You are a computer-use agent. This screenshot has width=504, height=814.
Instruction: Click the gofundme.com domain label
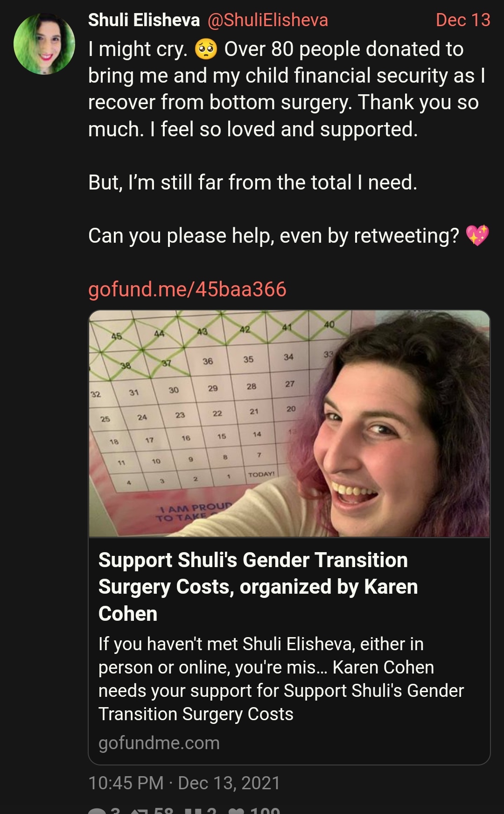click(x=159, y=743)
